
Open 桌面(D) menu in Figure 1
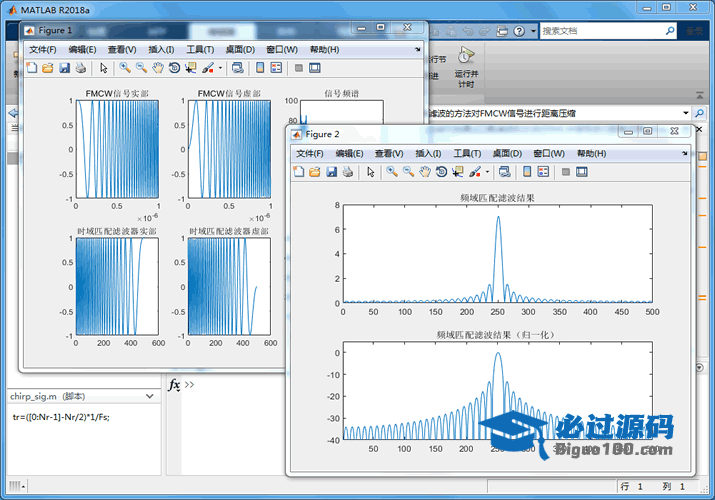(240, 50)
